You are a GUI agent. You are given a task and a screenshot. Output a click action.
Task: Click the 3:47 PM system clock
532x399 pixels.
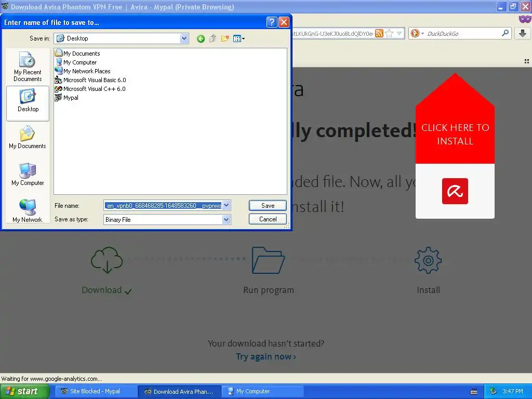click(513, 391)
